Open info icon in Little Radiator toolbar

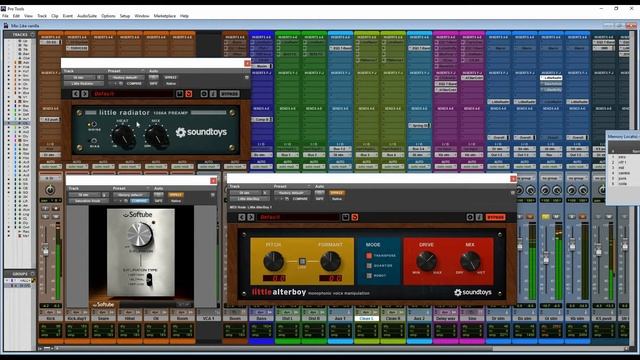point(213,94)
